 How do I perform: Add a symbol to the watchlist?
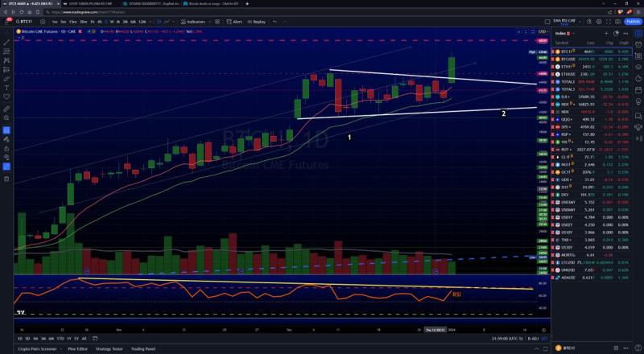pyautogui.click(x=606, y=33)
